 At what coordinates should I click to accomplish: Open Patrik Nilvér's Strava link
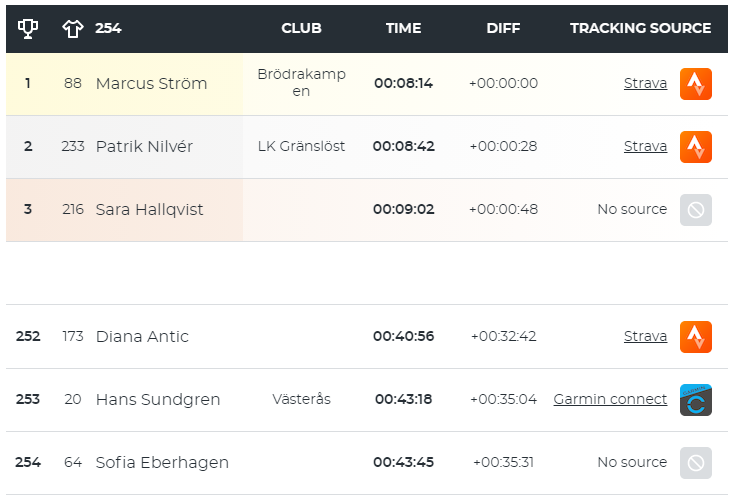click(x=645, y=146)
